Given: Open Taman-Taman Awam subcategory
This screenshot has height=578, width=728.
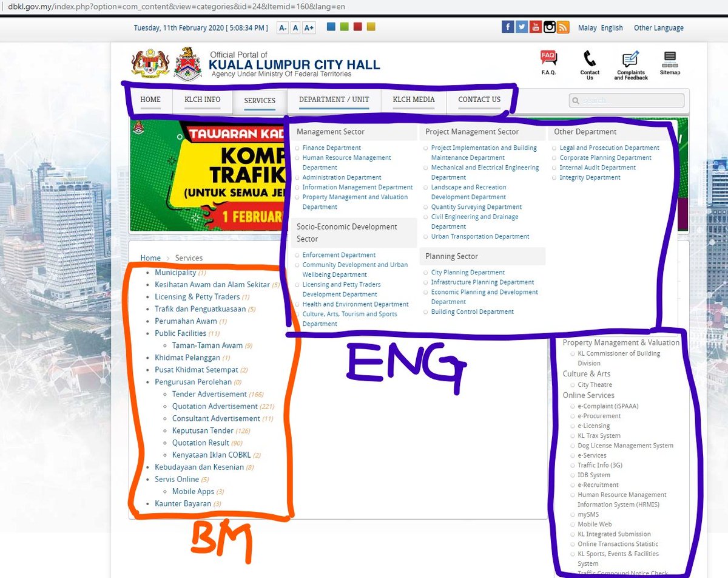Looking at the screenshot, I should pos(207,346).
